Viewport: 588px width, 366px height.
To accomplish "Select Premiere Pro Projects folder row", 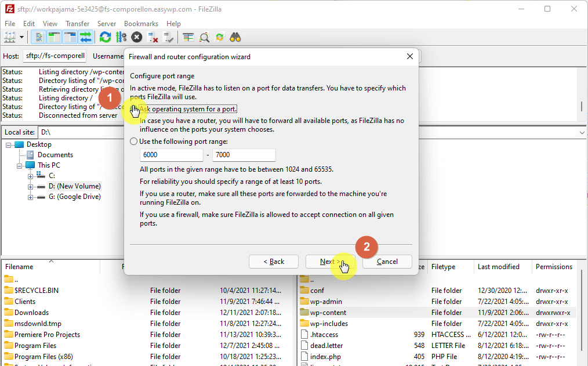I will tap(147, 335).
